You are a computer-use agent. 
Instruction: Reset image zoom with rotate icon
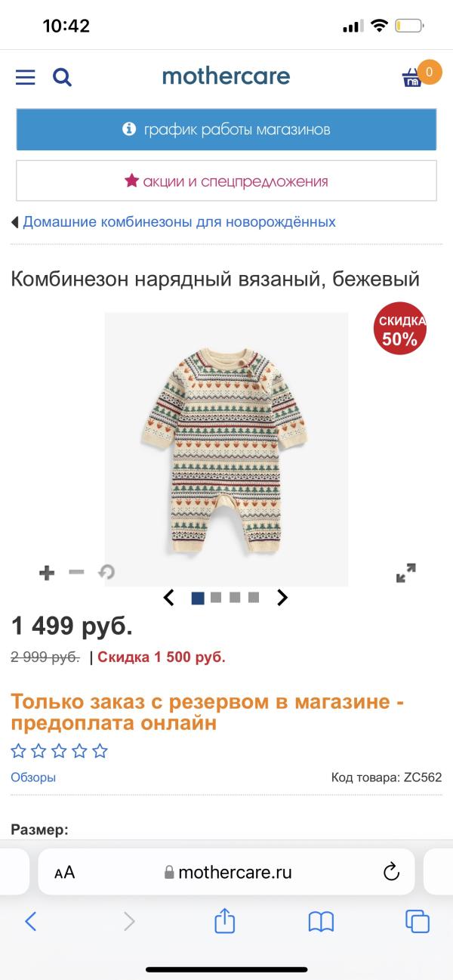click(x=106, y=573)
